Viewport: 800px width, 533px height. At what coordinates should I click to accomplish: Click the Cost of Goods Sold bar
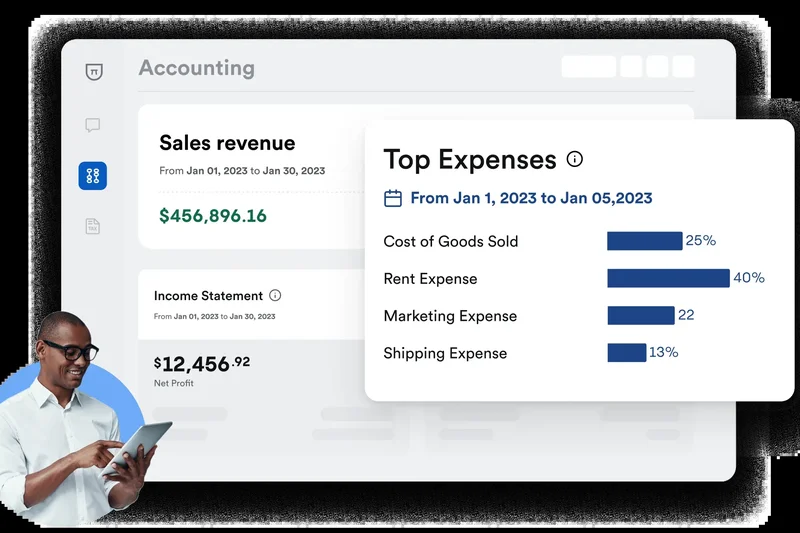coord(644,241)
